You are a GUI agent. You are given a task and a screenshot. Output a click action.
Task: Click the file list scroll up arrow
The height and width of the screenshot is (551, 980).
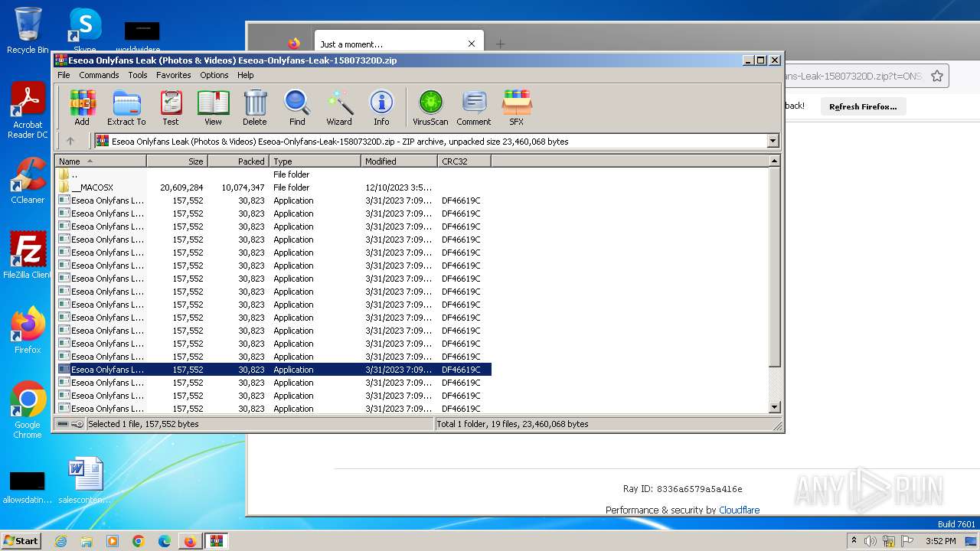[774, 161]
